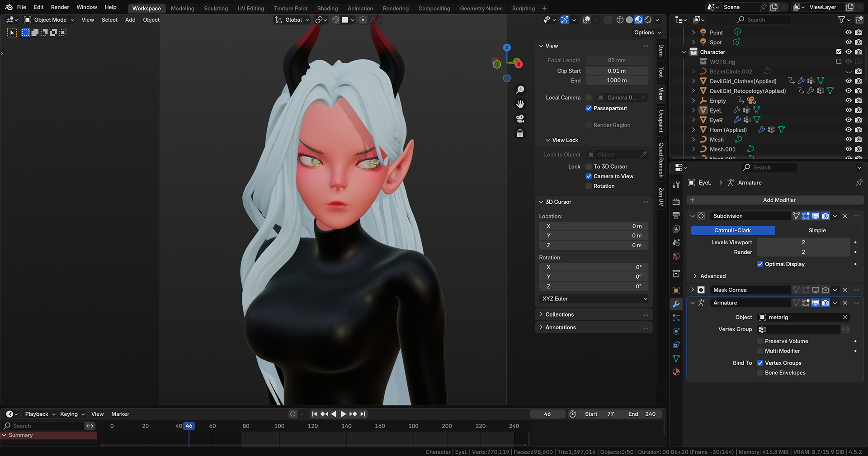Hide EyeL object in viewport
Viewport: 868px width, 456px height.
(x=849, y=110)
